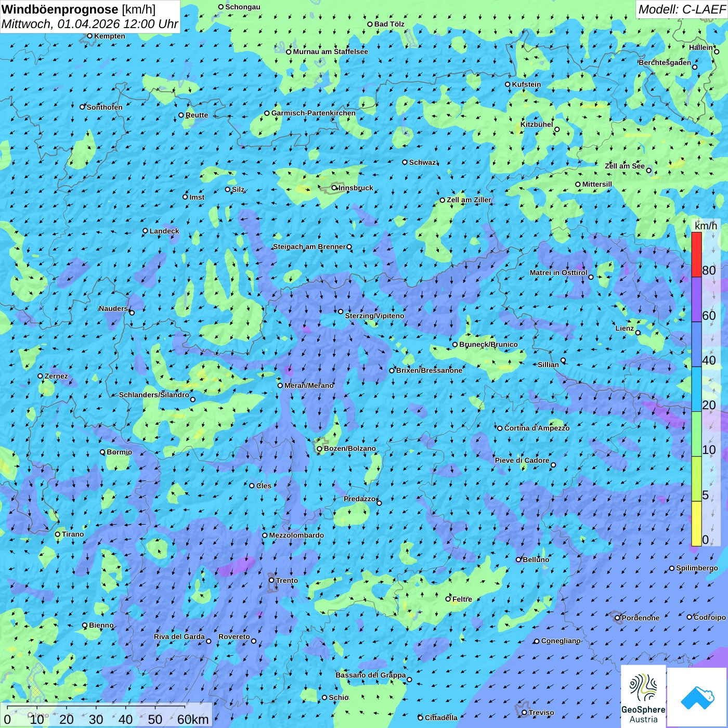Select the yellow 0–5 legend segment
This screenshot has width=728, height=728.
click(696, 524)
